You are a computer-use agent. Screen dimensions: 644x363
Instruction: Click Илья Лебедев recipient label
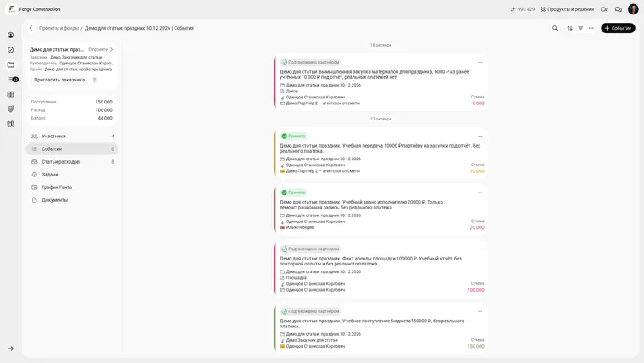pyautogui.click(x=299, y=228)
